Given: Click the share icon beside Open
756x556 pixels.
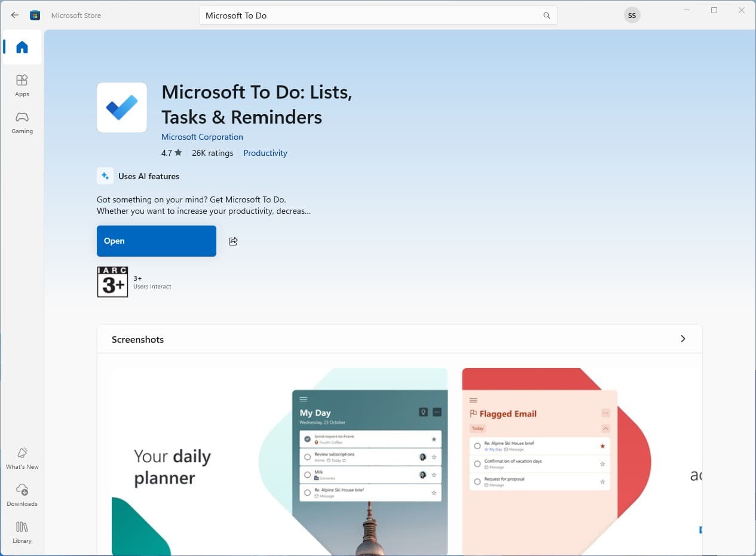Looking at the screenshot, I should pyautogui.click(x=233, y=241).
